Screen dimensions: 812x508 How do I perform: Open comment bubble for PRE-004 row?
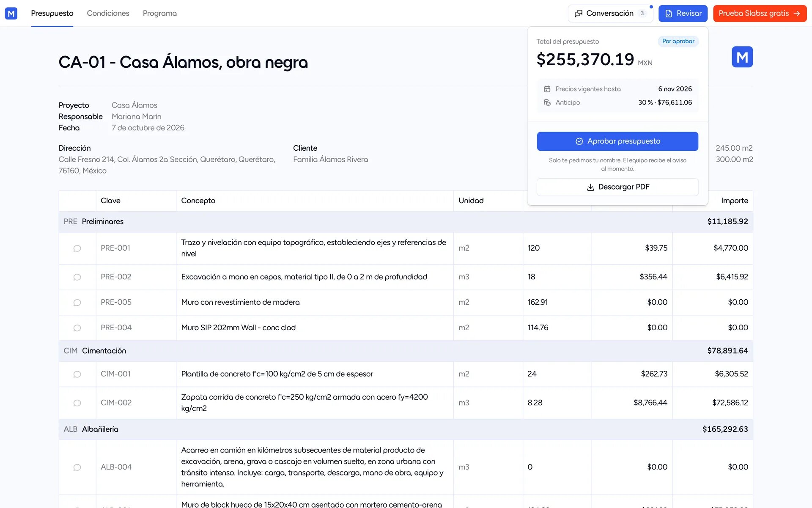(x=77, y=328)
